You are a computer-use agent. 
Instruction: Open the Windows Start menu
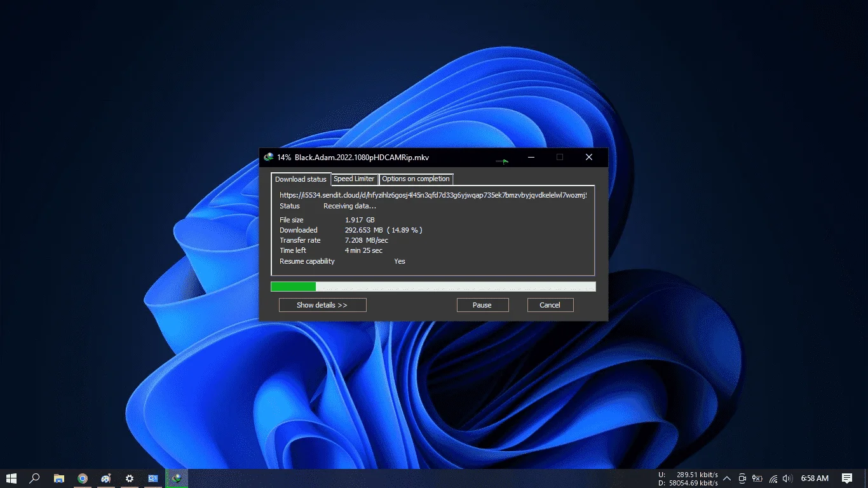[11, 478]
